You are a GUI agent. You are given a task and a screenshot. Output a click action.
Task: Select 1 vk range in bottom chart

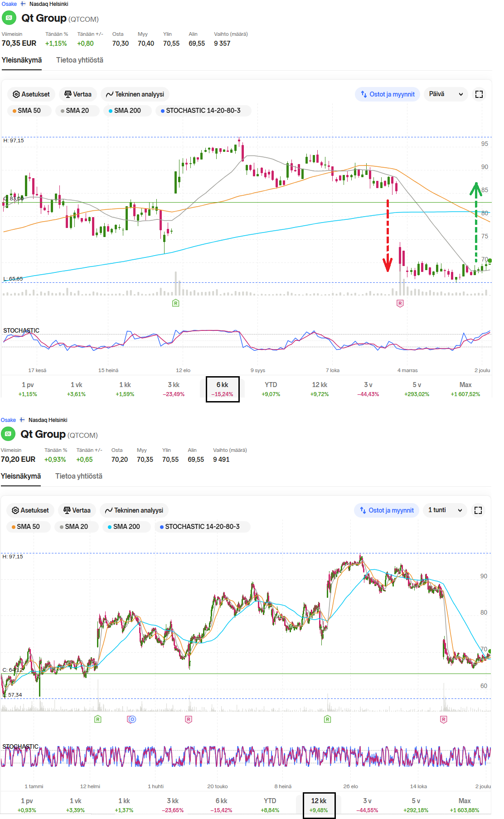click(x=75, y=805)
